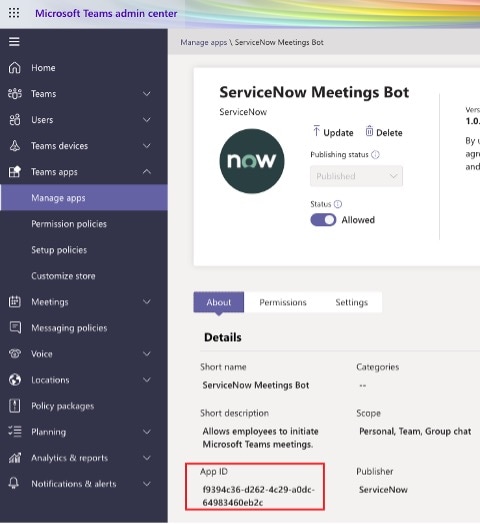Viewport: 480px width, 524px height.
Task: Open Policy packages label in sidebar
Action: tap(63, 406)
